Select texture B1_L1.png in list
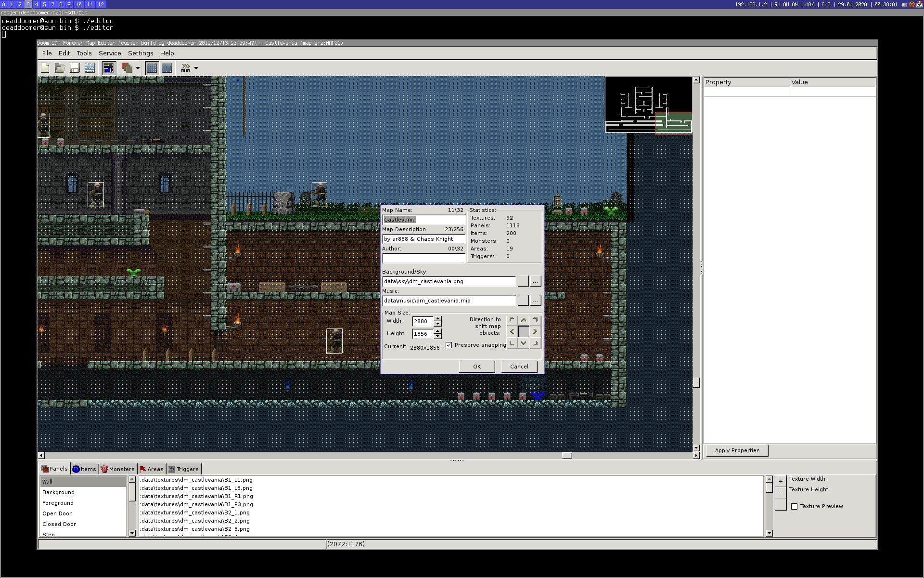The height and width of the screenshot is (578, 924). [x=451, y=480]
